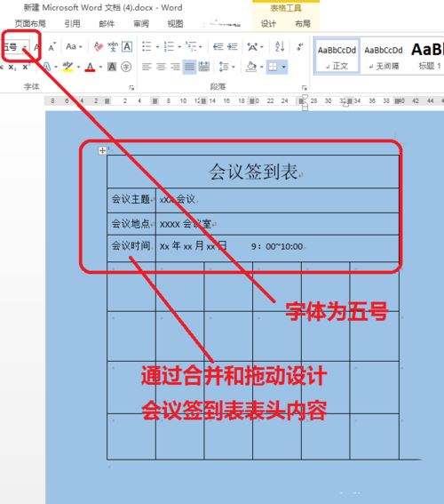Open the 视图 tab
Screen dimensions: 444x504
point(175,23)
